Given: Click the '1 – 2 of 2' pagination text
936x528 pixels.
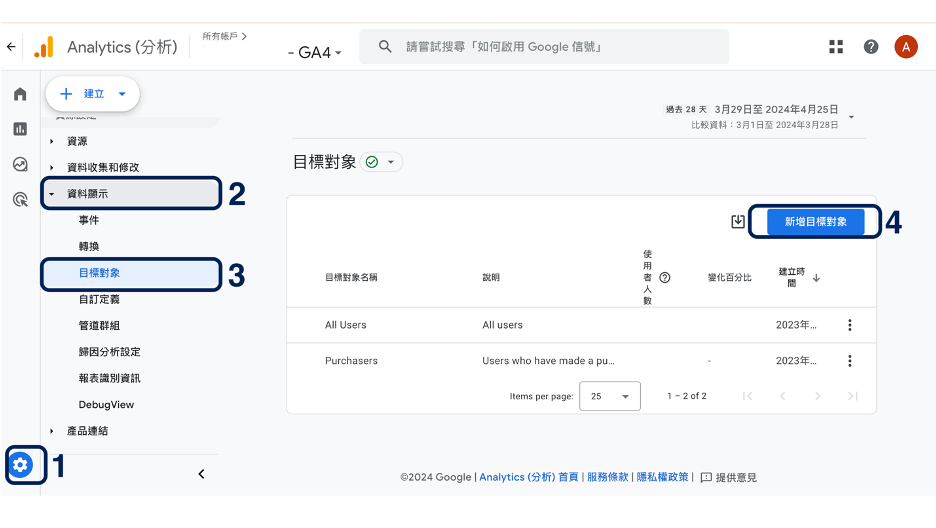Looking at the screenshot, I should tap(686, 396).
